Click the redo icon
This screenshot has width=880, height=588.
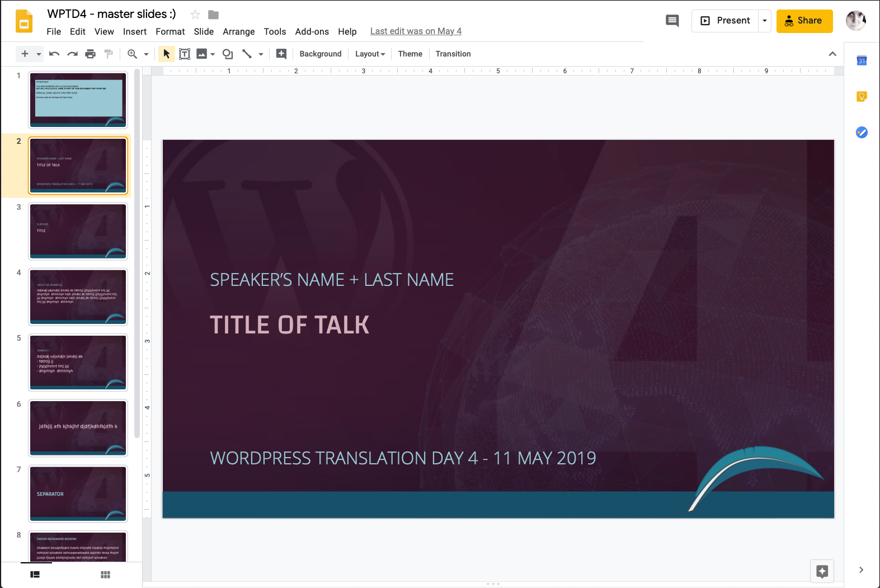[x=72, y=54]
